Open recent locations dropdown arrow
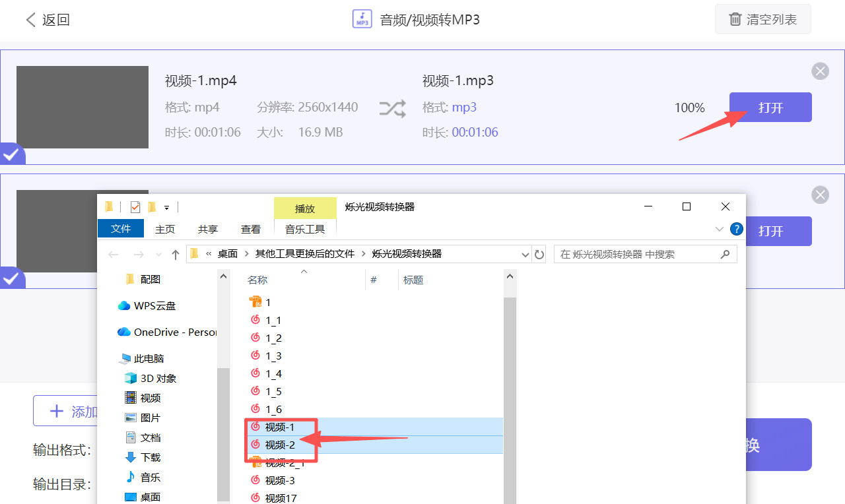The image size is (845, 504). 158,255
